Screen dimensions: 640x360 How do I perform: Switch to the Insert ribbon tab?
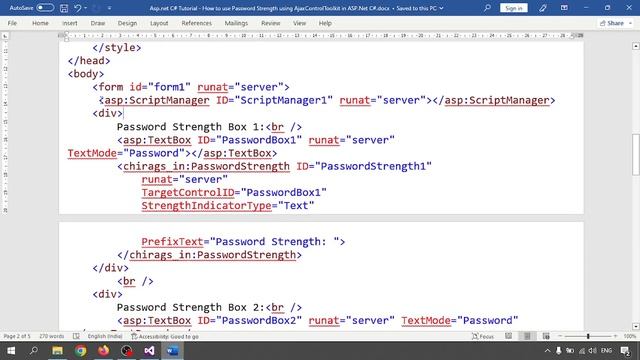[70, 23]
